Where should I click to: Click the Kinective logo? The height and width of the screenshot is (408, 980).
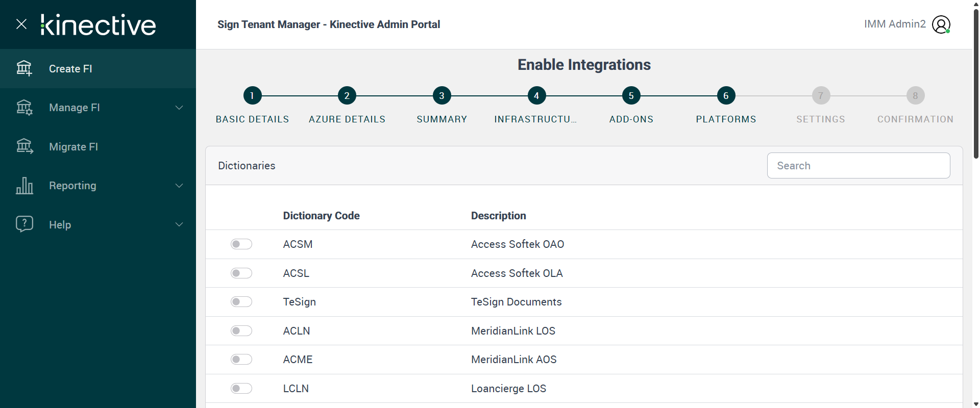coord(99,24)
